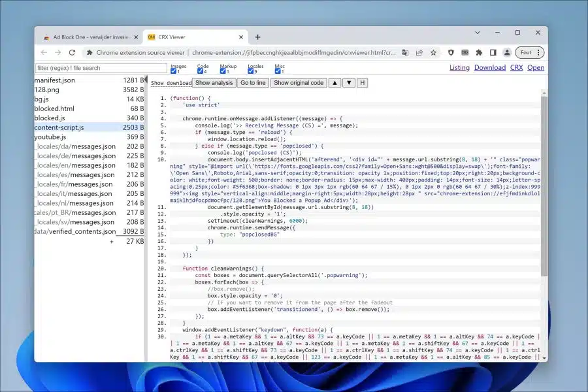Click the Download link

490,67
